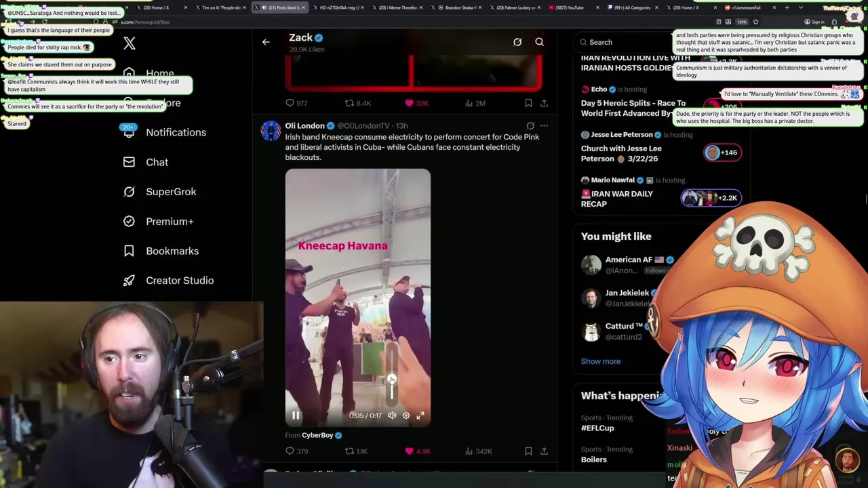Image resolution: width=868 pixels, height=488 pixels.
Task: Open more options on Oli London post
Action: [x=544, y=125]
